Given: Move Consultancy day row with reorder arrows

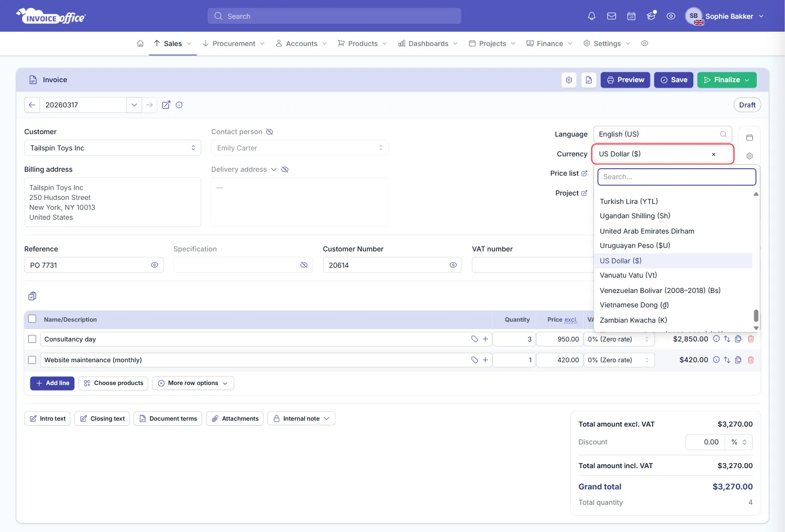Looking at the screenshot, I should tap(727, 339).
